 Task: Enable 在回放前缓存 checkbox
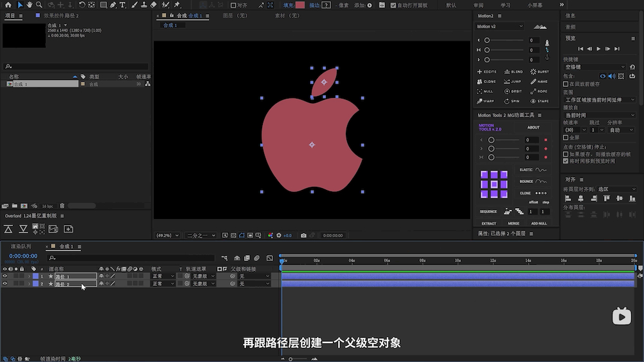click(x=565, y=84)
